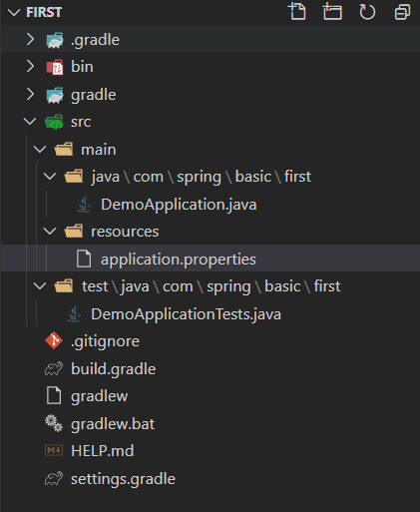Click the file icon beside application.properties
Viewport: 420px width, 512px height.
84,258
